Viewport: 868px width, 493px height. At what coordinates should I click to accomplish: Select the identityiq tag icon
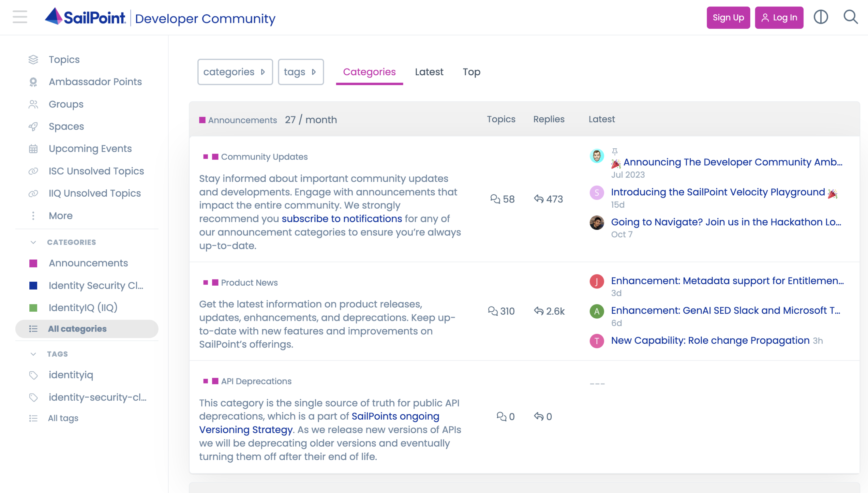pos(34,374)
